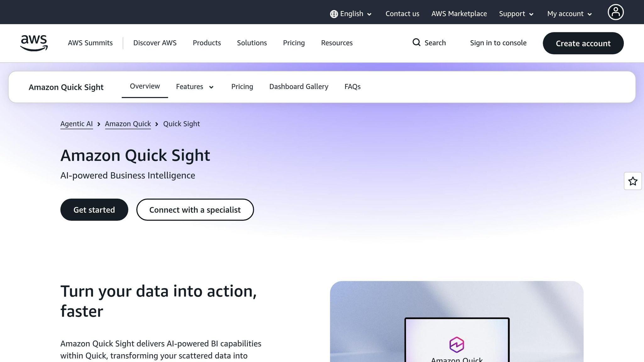Open the Solutions menu

(x=252, y=43)
